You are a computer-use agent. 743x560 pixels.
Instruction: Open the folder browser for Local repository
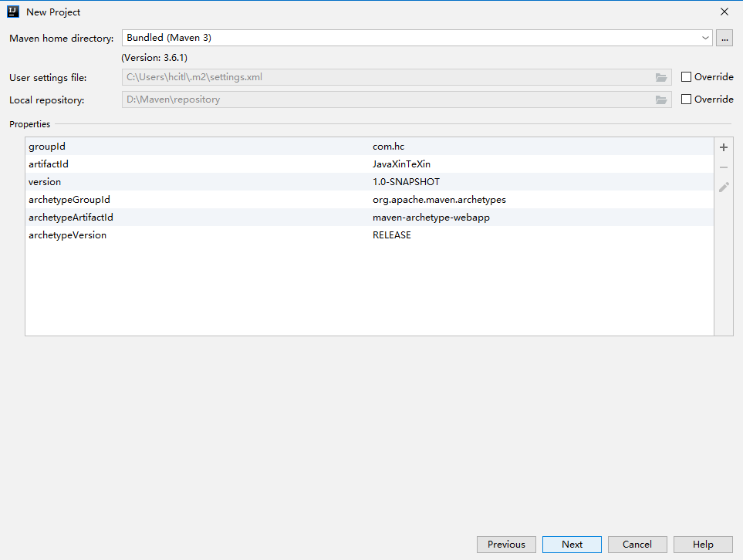(661, 100)
